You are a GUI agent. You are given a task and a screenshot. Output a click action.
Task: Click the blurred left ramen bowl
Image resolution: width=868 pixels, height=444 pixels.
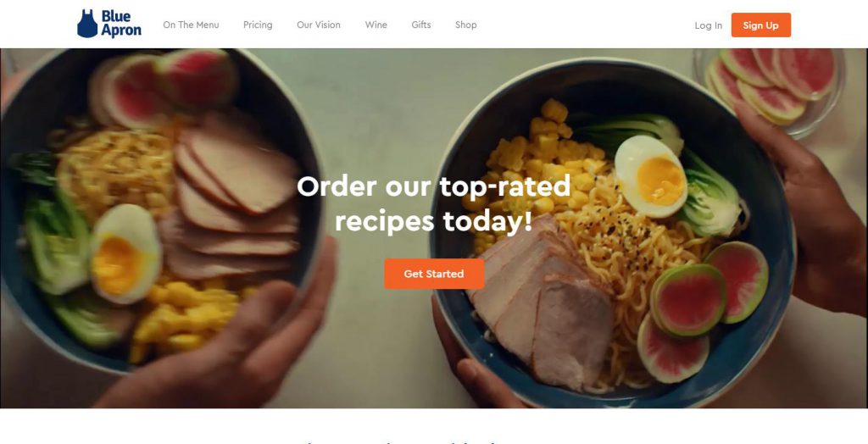click(x=160, y=210)
